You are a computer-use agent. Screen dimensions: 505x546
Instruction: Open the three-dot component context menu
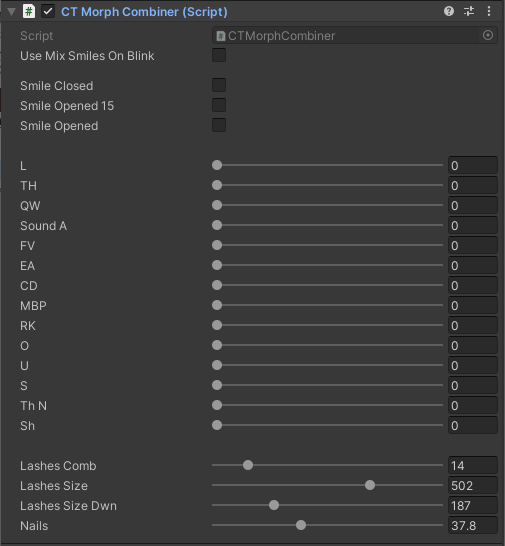click(489, 11)
